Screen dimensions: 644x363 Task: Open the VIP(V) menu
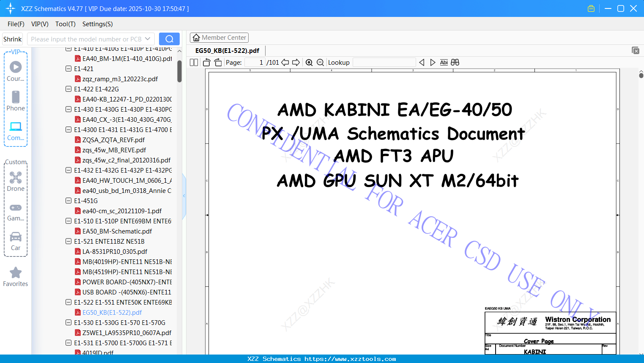coord(40,24)
